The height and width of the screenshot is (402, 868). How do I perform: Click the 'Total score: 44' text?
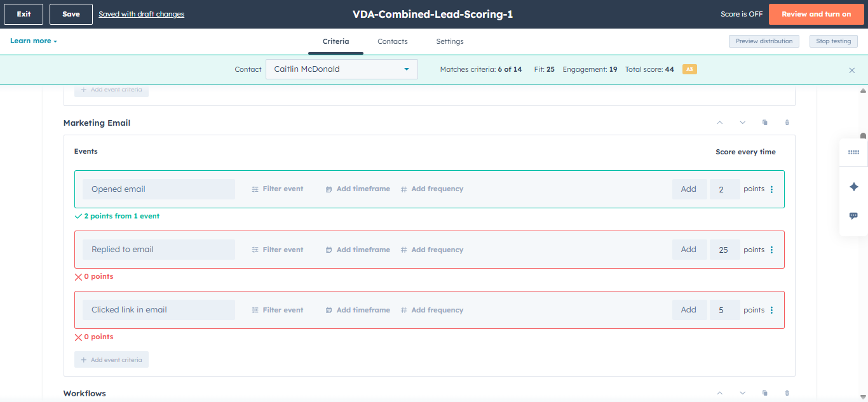point(649,69)
